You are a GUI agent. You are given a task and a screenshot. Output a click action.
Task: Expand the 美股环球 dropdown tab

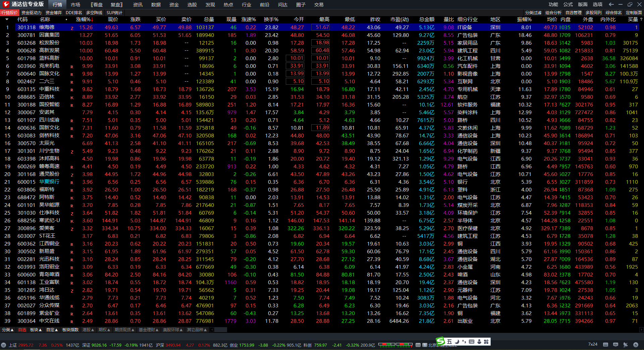[173, 330]
